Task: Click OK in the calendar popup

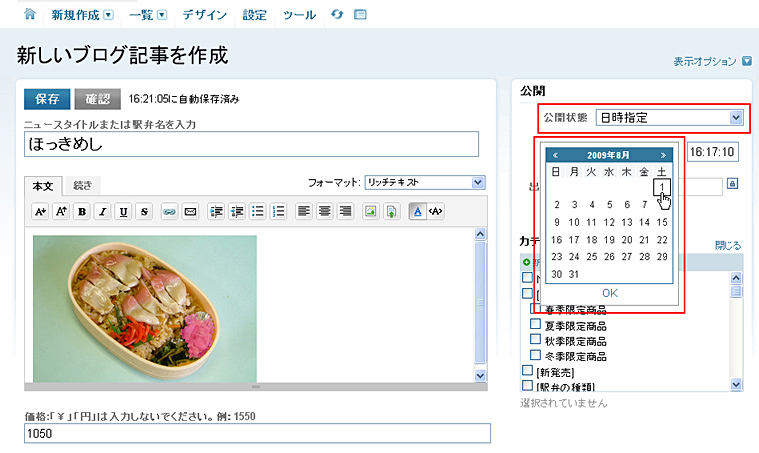Action: (610, 293)
